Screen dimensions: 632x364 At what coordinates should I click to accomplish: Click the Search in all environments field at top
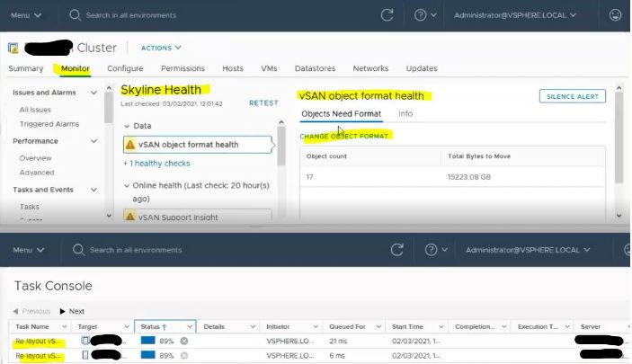(131, 15)
